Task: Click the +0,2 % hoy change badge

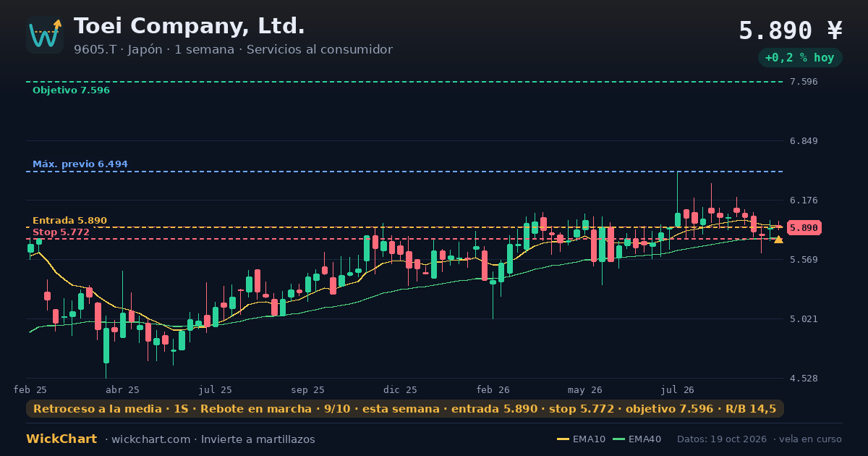Action: [800, 58]
